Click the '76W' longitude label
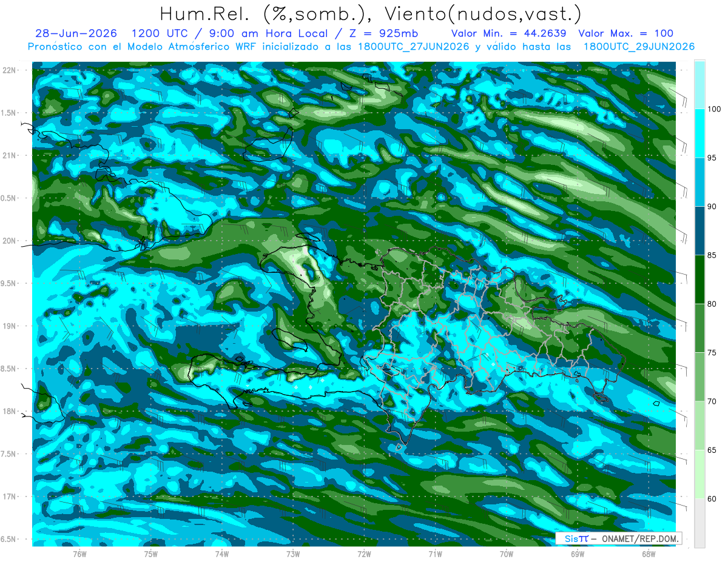Screen dimensions: 728x562 click(79, 554)
